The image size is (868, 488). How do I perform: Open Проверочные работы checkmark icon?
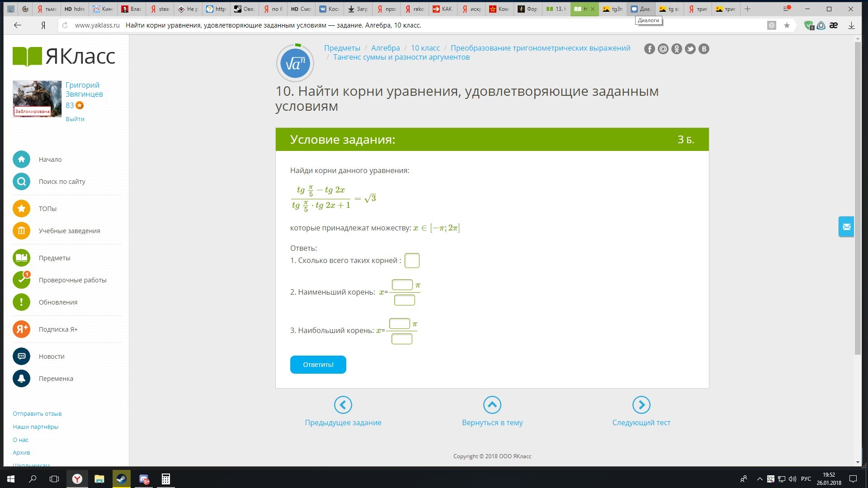pos(21,280)
